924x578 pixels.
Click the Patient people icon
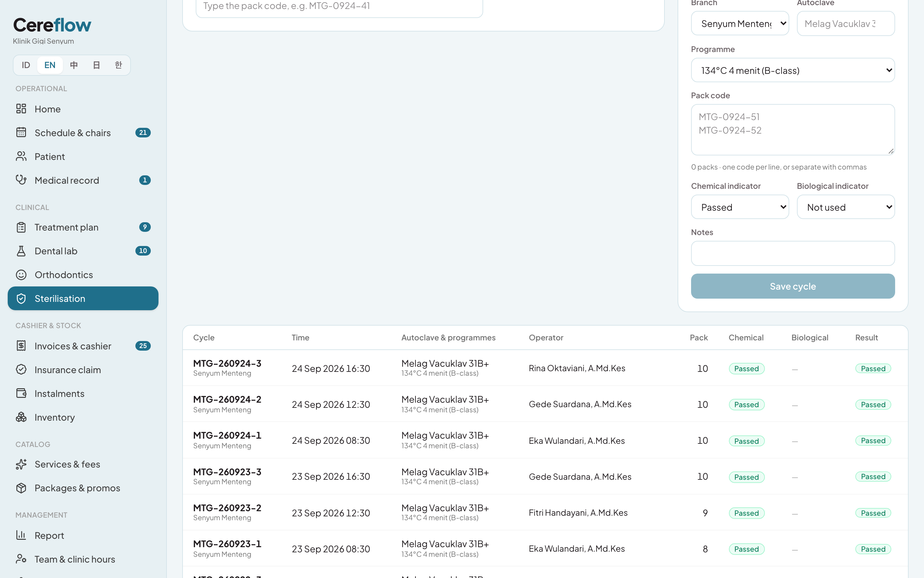point(21,156)
